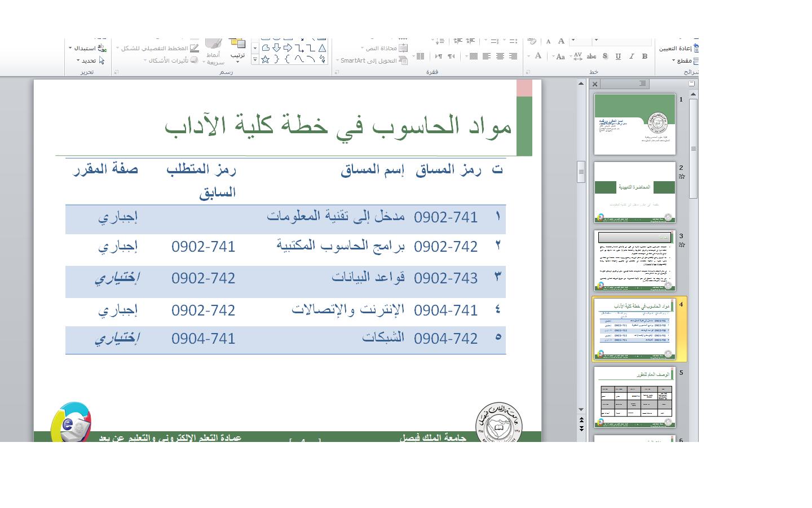The image size is (812, 508).
Task: Open character spacing AV options
Action: [577, 56]
